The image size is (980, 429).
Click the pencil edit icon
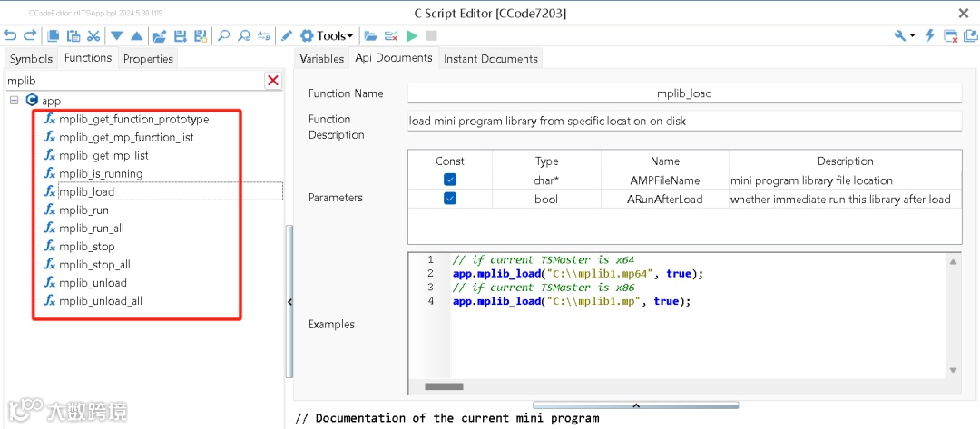286,35
